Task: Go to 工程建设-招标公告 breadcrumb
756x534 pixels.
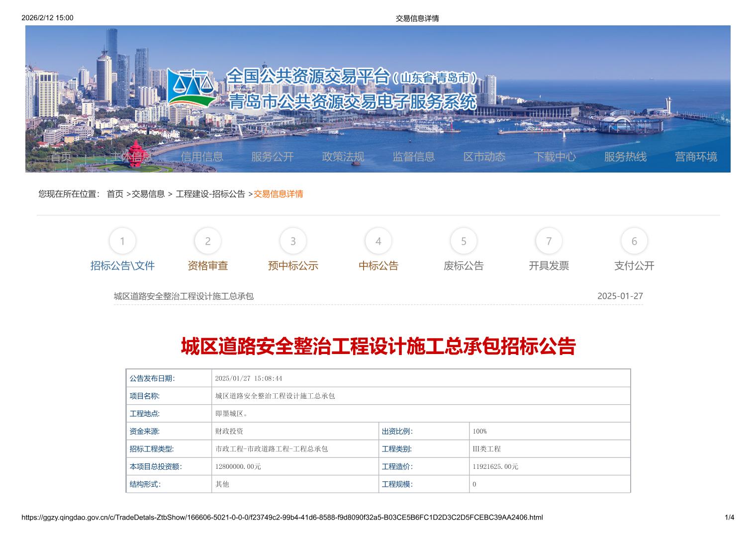Action: [210, 194]
